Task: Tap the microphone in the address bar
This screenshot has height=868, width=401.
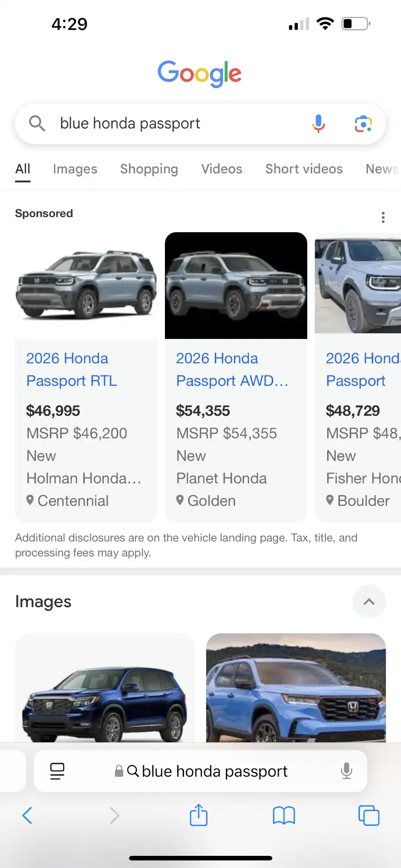Action: click(x=347, y=771)
